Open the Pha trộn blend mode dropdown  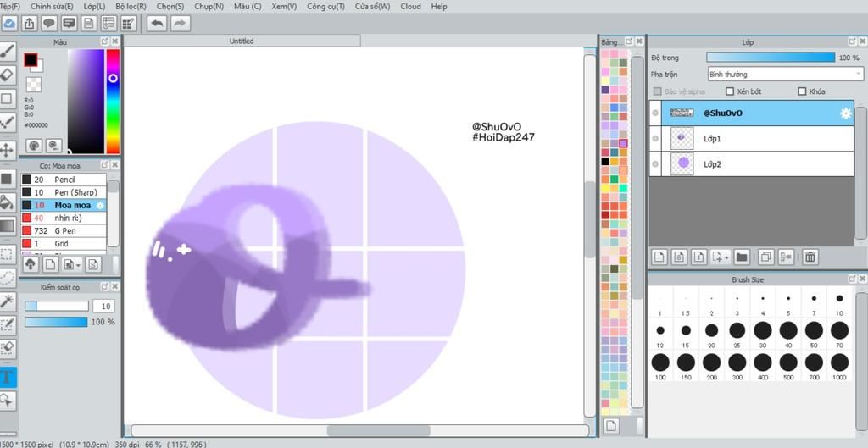click(786, 75)
